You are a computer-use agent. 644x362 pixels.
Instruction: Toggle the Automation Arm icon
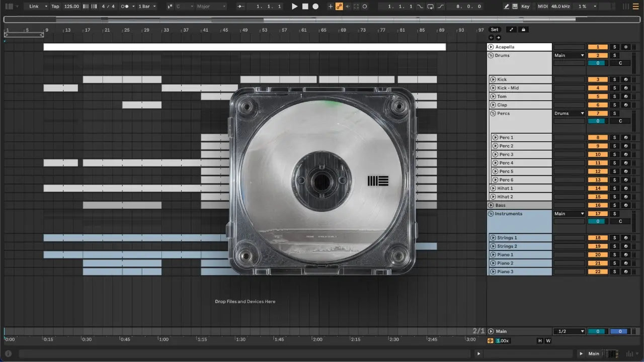(x=339, y=7)
